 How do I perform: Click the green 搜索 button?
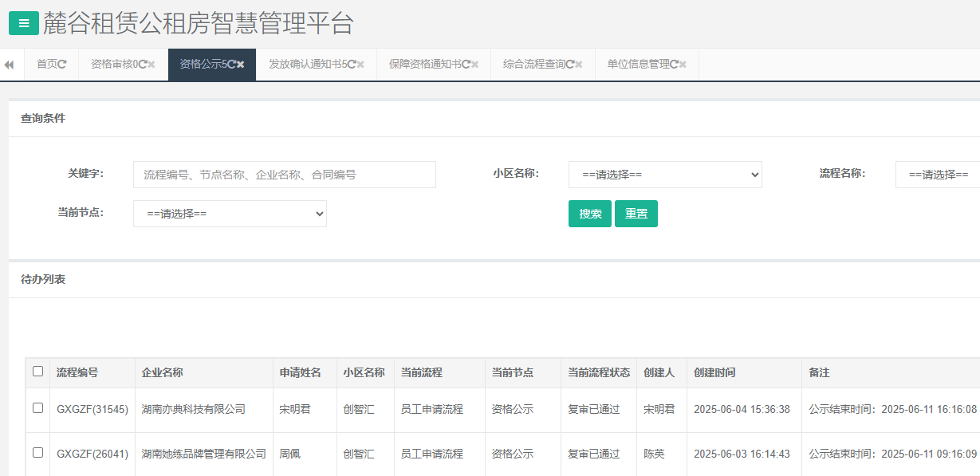(589, 214)
